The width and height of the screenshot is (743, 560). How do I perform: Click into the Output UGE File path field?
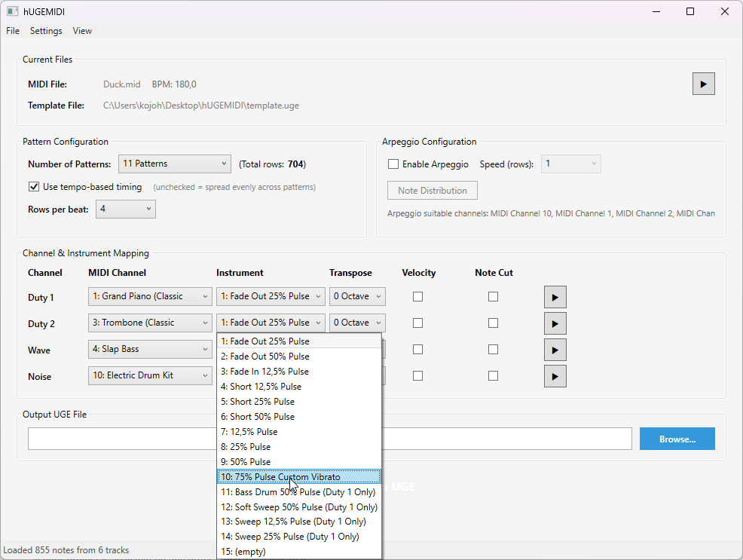click(x=330, y=439)
